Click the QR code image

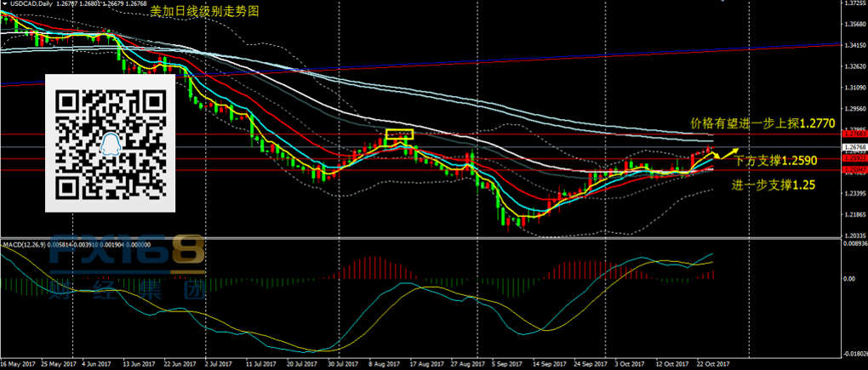click(110, 142)
